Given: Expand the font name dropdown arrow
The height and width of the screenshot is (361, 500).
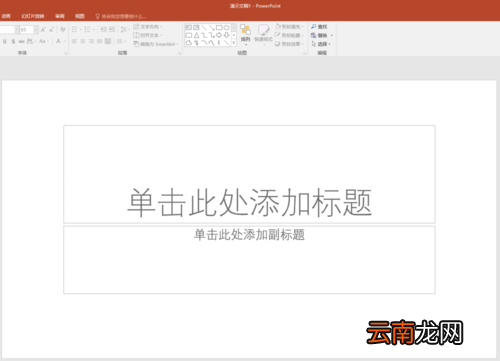Looking at the screenshot, I should (17, 30).
